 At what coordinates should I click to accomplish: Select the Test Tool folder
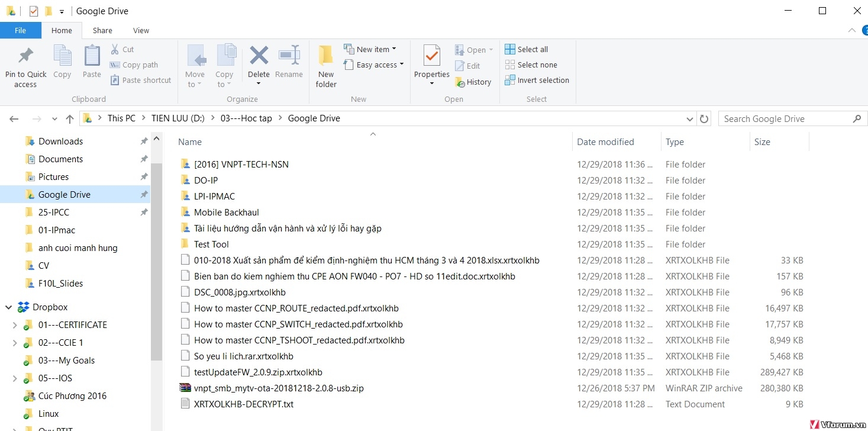pyautogui.click(x=211, y=244)
